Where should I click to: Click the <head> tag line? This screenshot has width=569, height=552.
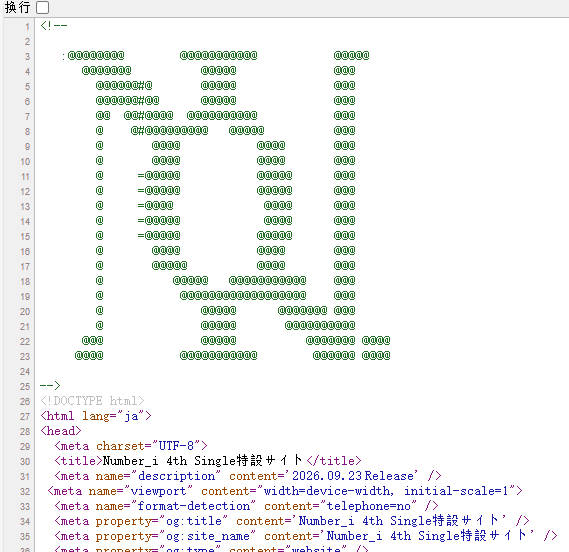point(61,431)
